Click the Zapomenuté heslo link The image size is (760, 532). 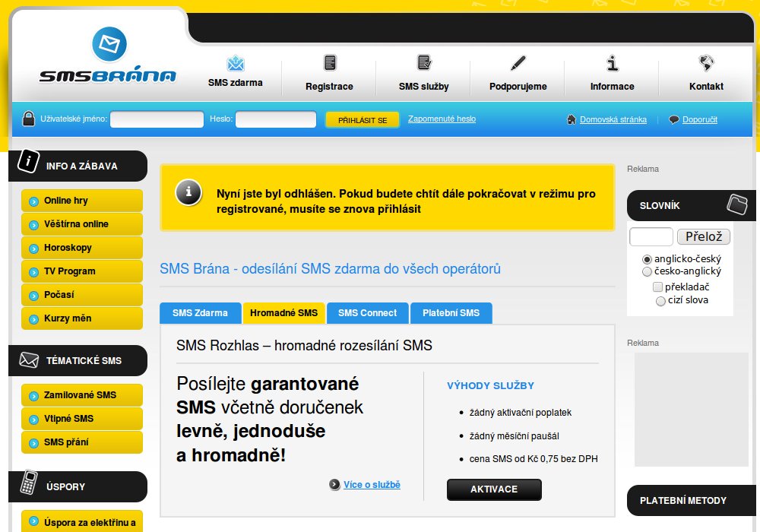(x=442, y=119)
